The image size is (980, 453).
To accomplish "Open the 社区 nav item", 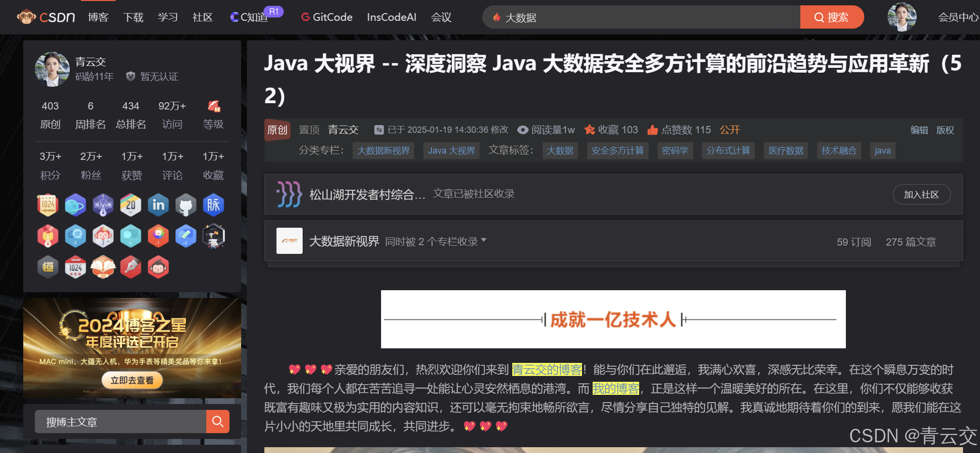I will click(x=203, y=17).
